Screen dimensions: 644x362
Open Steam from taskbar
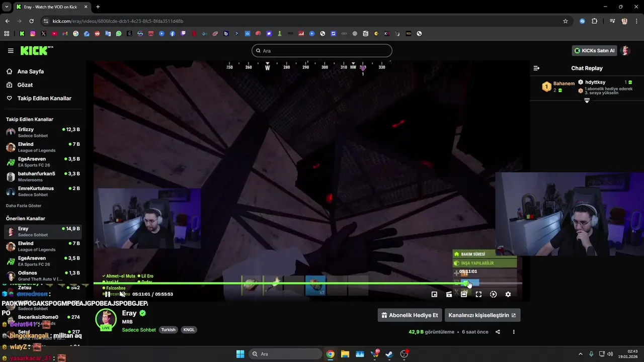pos(389,354)
